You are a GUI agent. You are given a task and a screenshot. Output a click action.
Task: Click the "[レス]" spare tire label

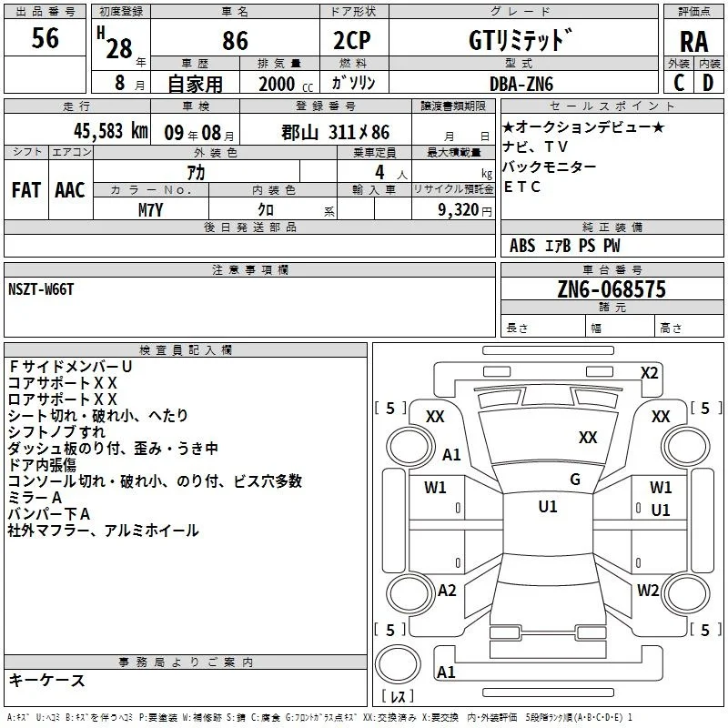coord(398,696)
